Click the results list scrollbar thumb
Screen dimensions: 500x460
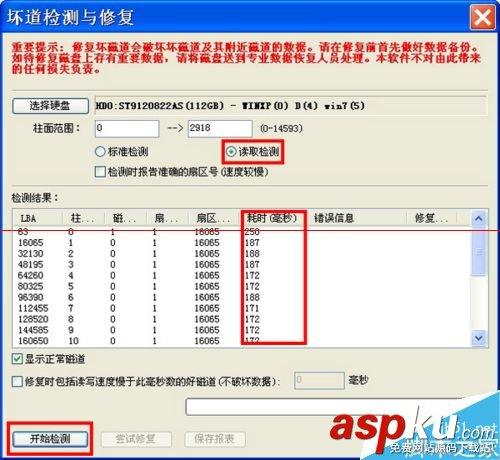[x=479, y=252]
